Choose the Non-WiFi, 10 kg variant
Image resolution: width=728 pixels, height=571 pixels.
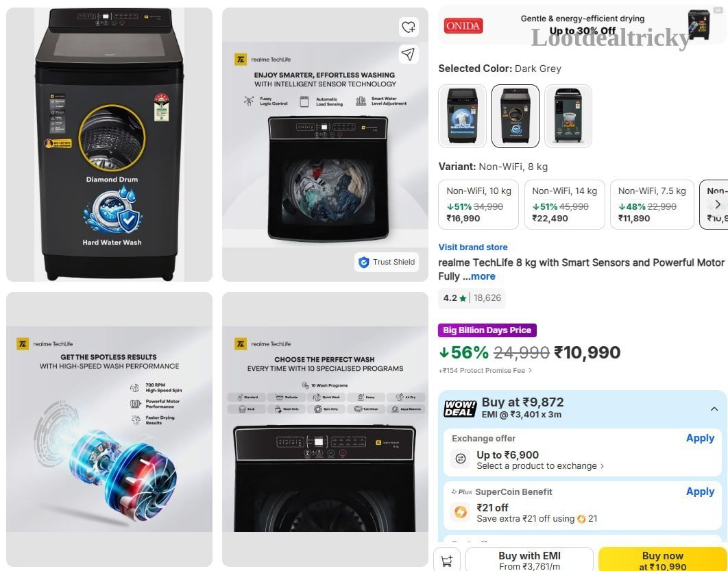(x=478, y=205)
